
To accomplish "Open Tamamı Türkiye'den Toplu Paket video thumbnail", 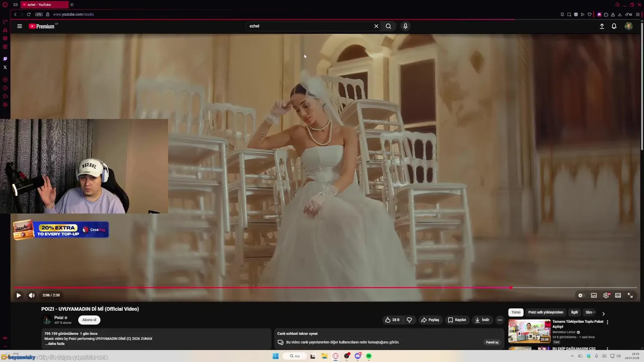I will tap(529, 331).
